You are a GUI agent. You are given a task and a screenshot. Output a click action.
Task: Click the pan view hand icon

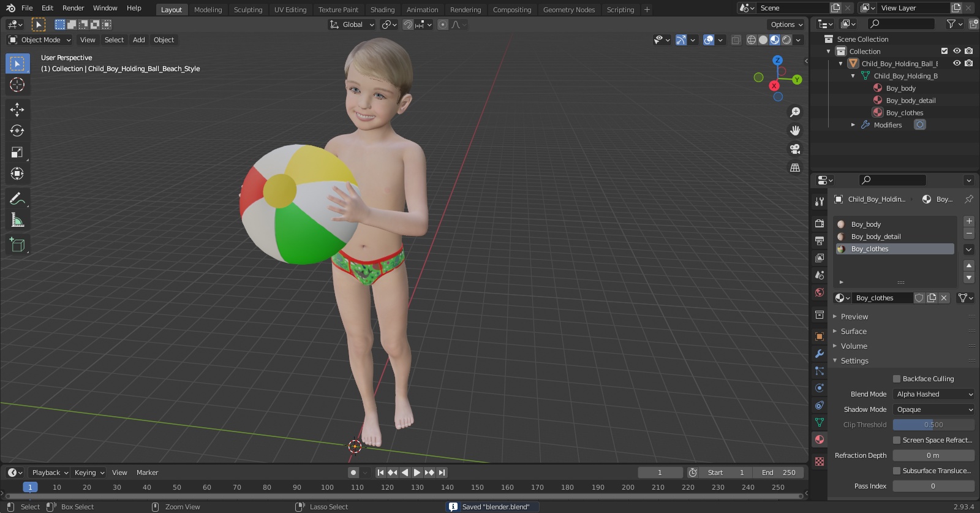pyautogui.click(x=795, y=131)
